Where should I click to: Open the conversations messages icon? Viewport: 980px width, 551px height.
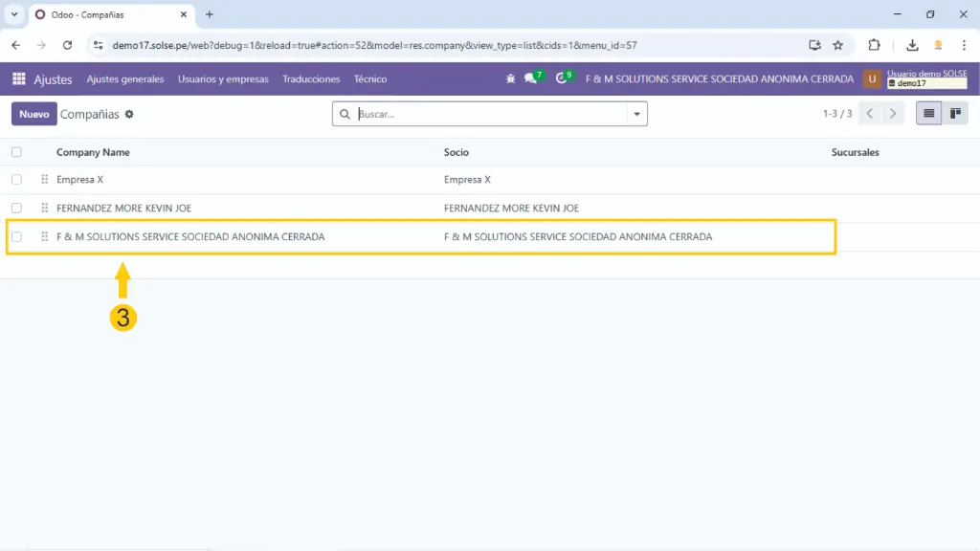click(x=531, y=79)
